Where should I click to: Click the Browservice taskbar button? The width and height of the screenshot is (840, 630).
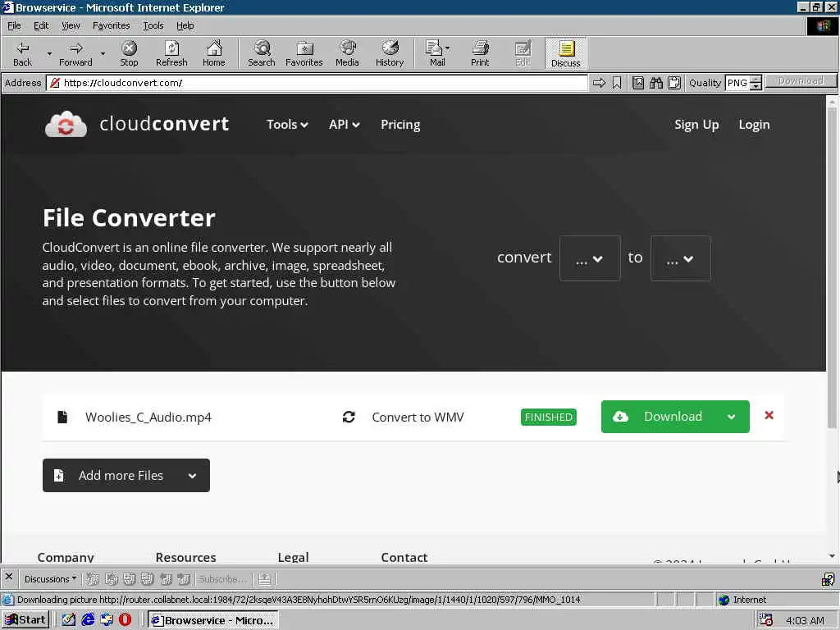click(x=213, y=620)
